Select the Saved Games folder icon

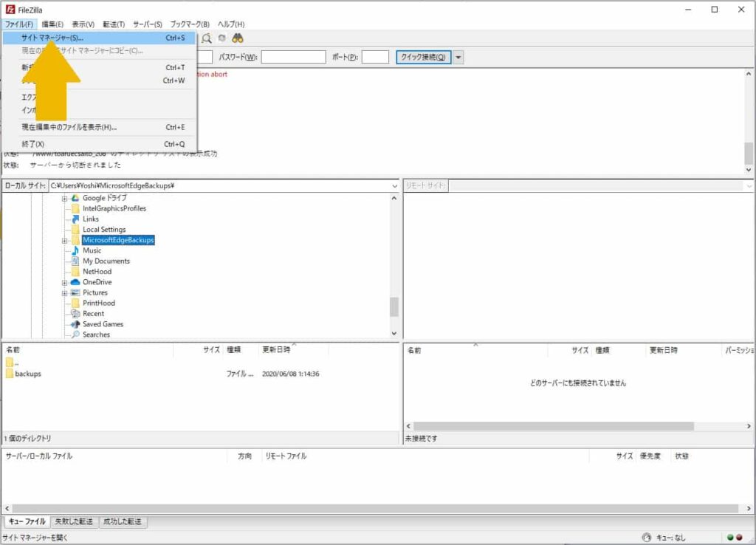pyautogui.click(x=75, y=324)
